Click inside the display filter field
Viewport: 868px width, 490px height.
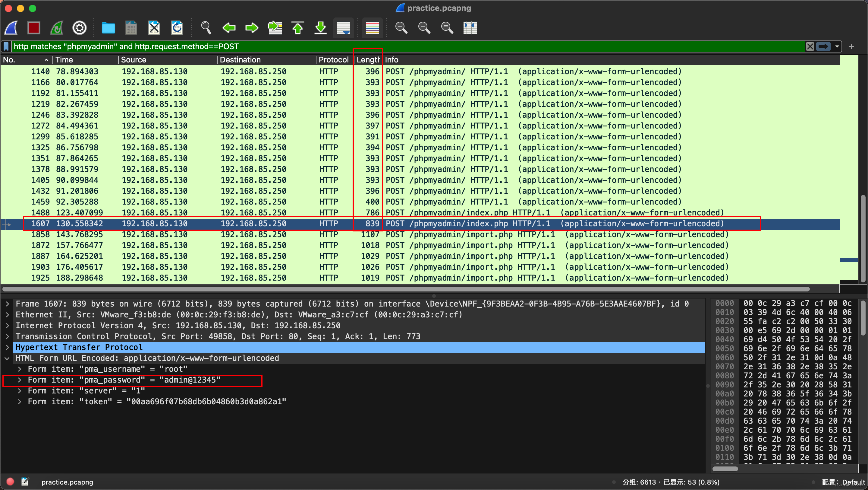pyautogui.click(x=404, y=46)
